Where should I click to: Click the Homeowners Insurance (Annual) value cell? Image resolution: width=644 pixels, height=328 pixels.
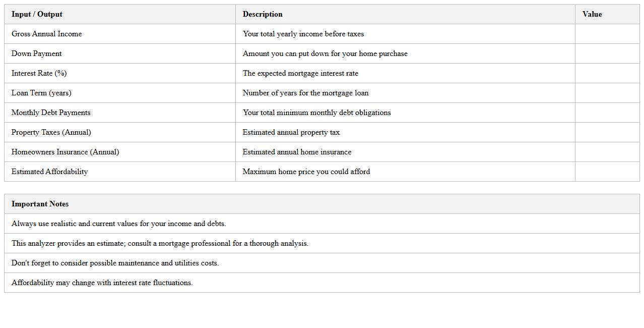click(607, 152)
